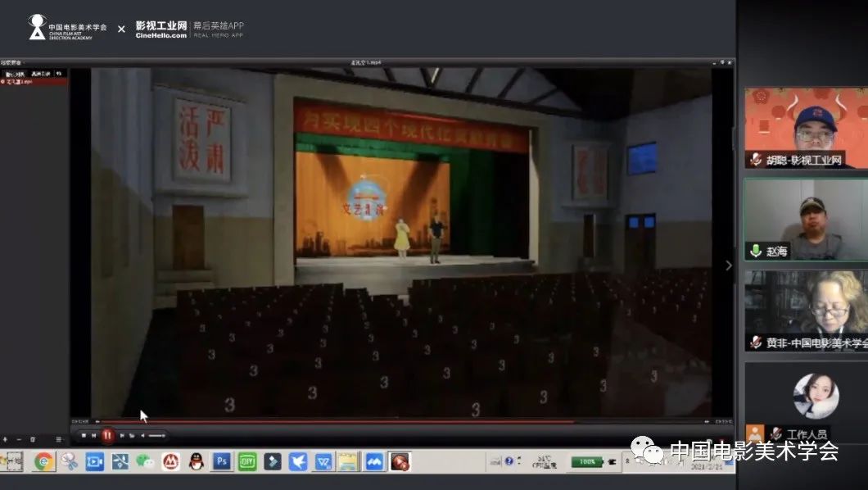Adjust the player volume slider
The image size is (868, 490).
(156, 436)
